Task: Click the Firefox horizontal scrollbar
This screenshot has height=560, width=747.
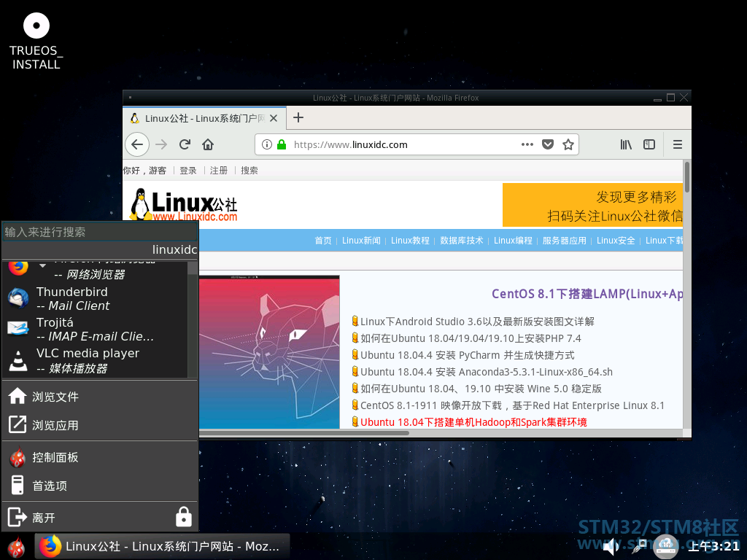Action: (x=304, y=433)
